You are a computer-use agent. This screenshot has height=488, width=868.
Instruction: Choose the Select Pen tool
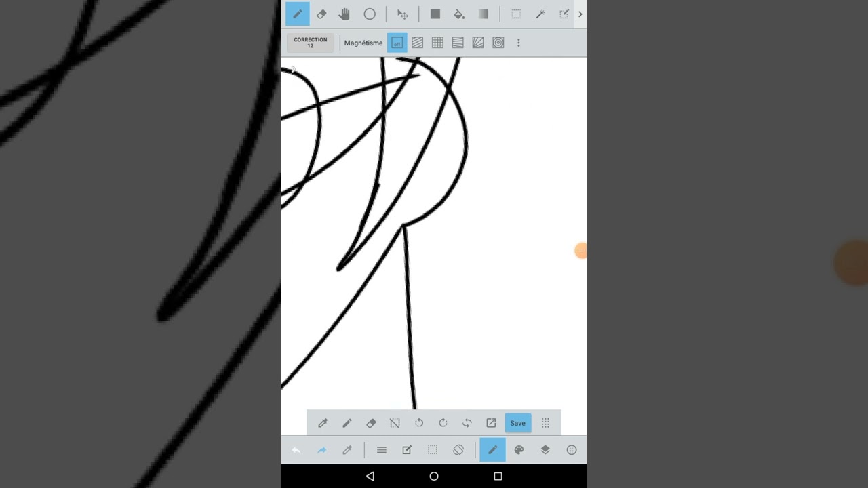pos(564,14)
